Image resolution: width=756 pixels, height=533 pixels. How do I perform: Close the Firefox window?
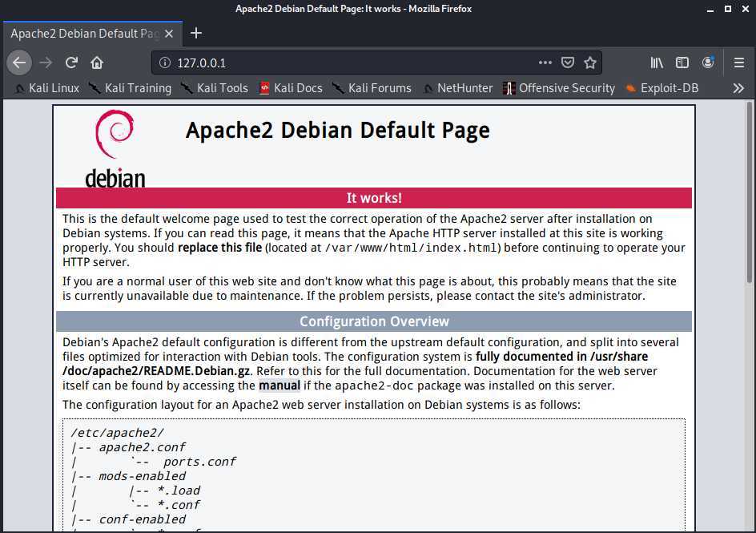(x=746, y=9)
